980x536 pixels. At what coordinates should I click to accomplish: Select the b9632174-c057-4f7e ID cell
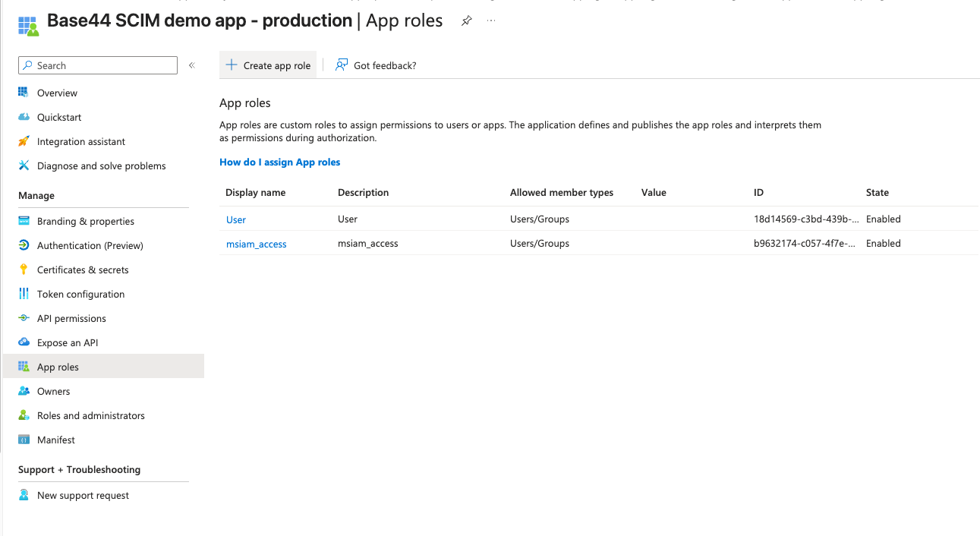click(805, 243)
